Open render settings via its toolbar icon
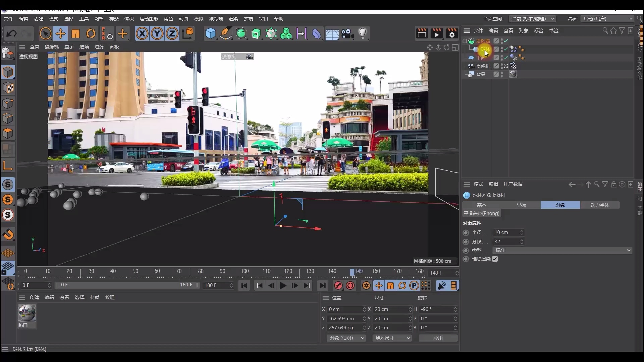644x362 pixels. pos(452,34)
